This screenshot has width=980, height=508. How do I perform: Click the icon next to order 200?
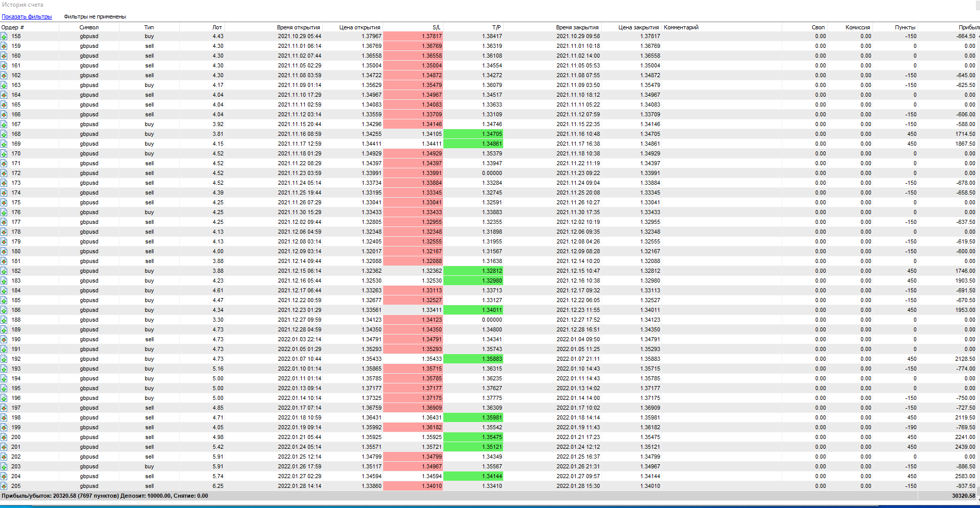point(4,437)
